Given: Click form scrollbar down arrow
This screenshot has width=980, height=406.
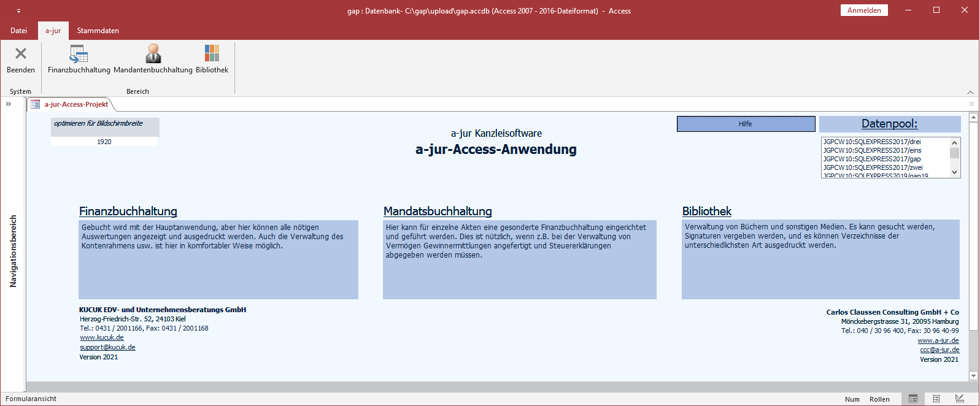Looking at the screenshot, I should (973, 376).
